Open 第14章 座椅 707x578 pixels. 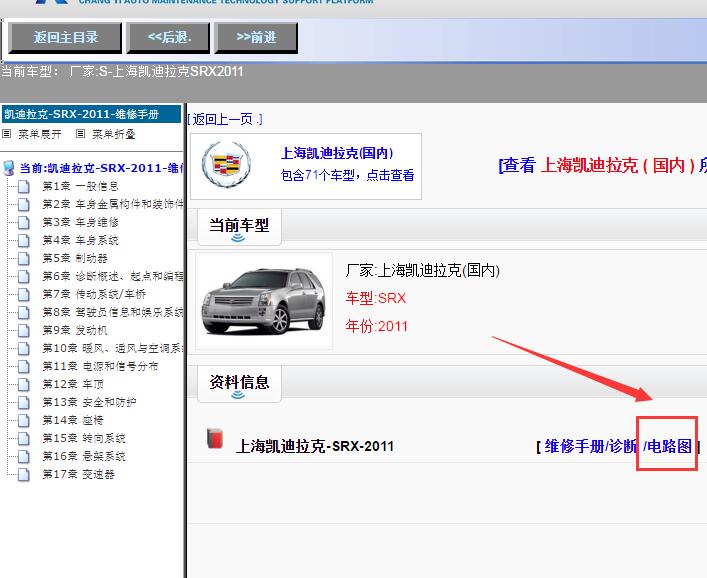[73, 421]
